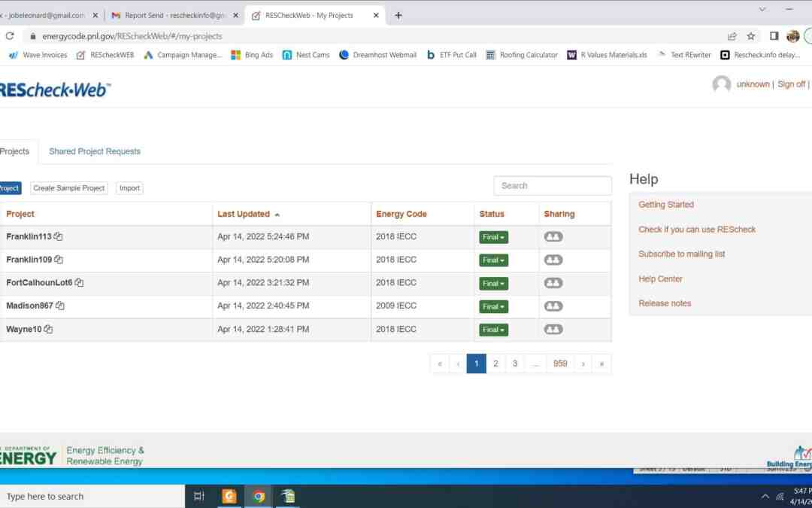This screenshot has width=812, height=508.
Task: Bookmark this page with the star icon
Action: tap(750, 36)
